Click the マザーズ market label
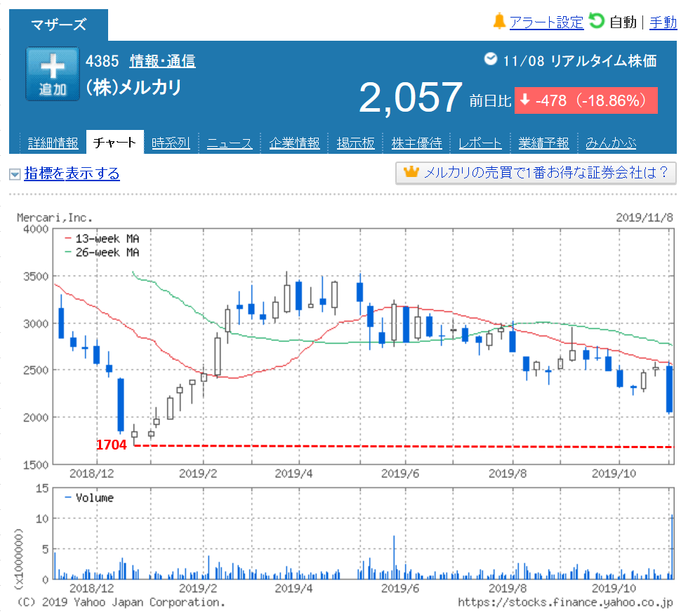 pos(59,25)
